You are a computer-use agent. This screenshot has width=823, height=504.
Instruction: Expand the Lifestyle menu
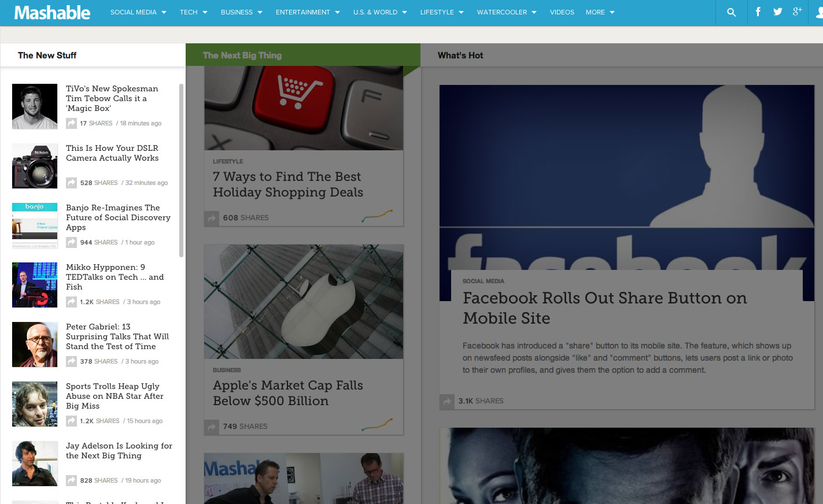coord(442,12)
